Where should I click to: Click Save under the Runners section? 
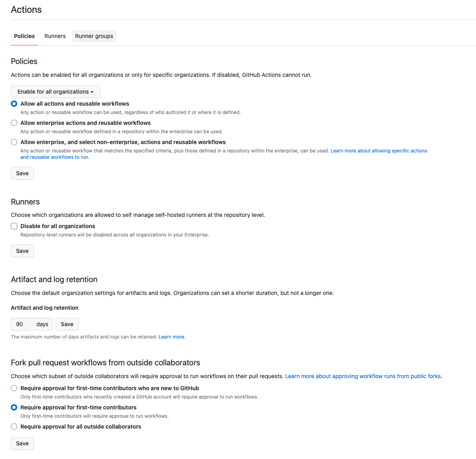[22, 251]
